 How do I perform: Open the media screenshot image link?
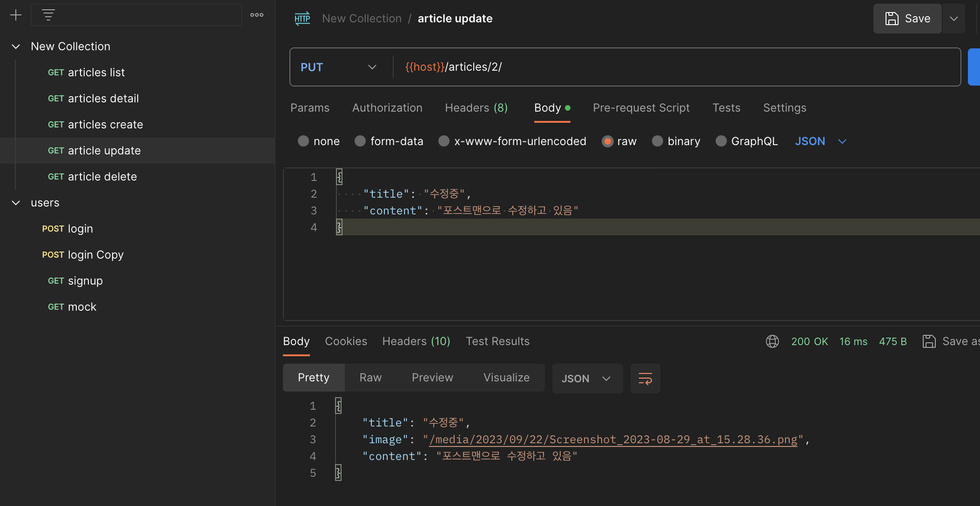(613, 439)
